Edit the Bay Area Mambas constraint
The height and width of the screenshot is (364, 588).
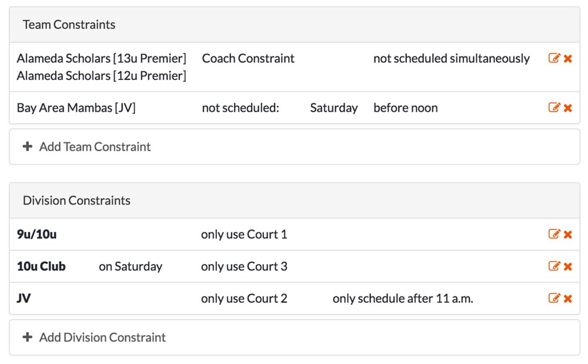[553, 108]
